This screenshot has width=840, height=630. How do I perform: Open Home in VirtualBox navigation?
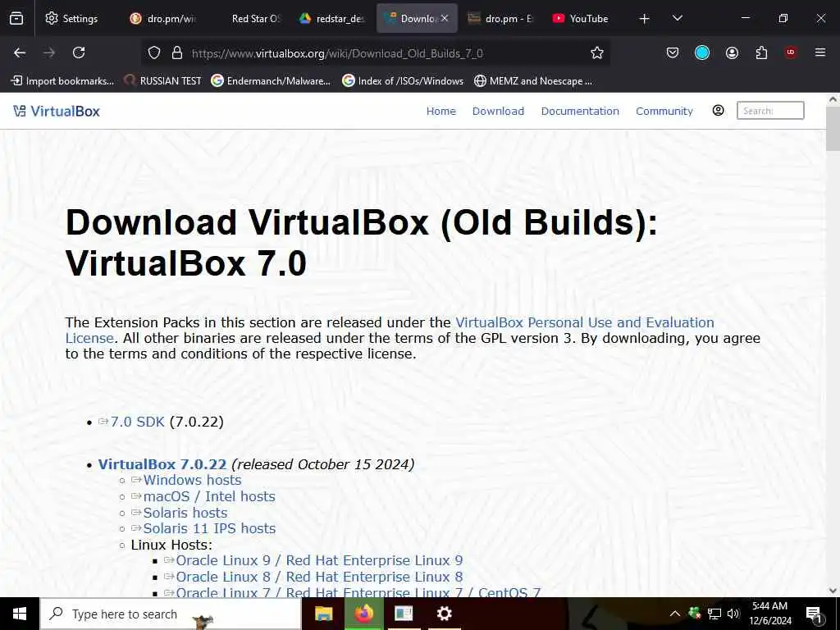[441, 111]
